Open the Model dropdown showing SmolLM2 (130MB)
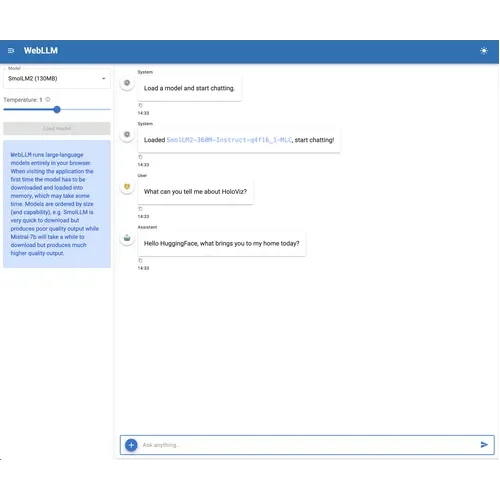Viewport: 500px width, 500px height. coord(57,79)
